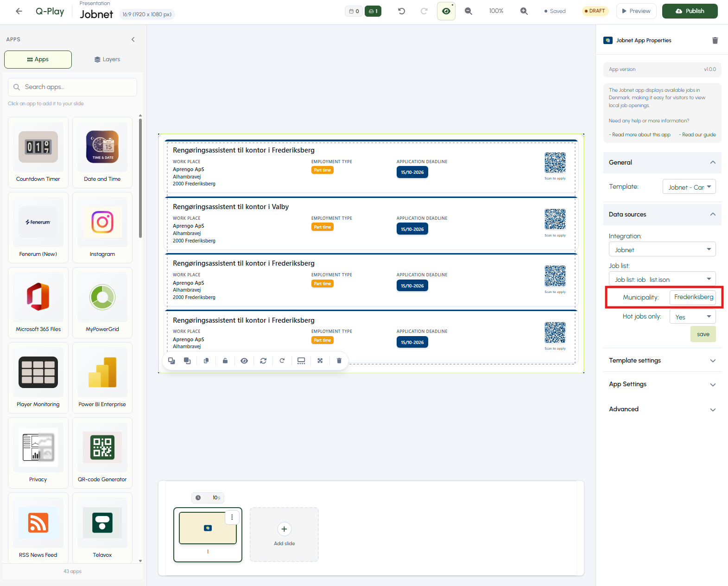Add the Instagram app to the slide
This screenshot has width=728, height=586.
(102, 228)
